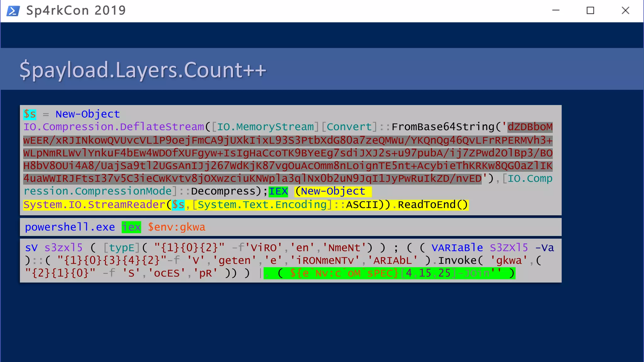Click the "'iRONmeNTv'" string literal
Image resolution: width=644 pixels, height=362 pixels.
point(325,261)
